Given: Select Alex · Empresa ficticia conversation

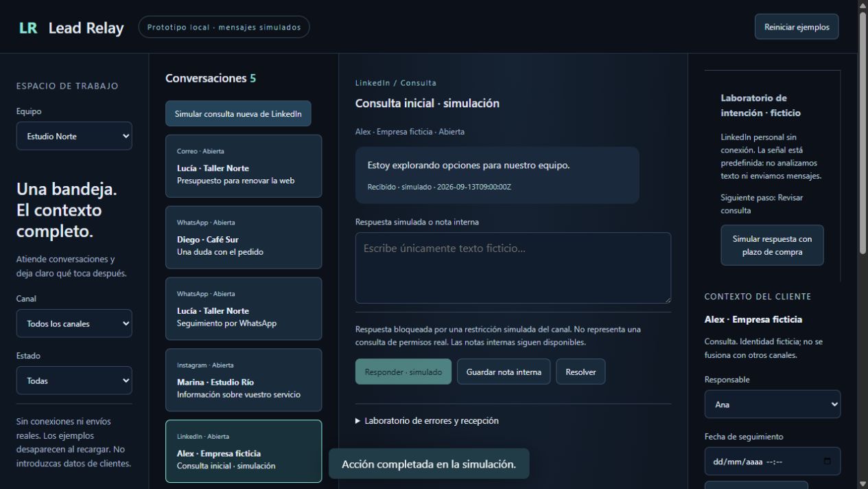Looking at the screenshot, I should 244,451.
